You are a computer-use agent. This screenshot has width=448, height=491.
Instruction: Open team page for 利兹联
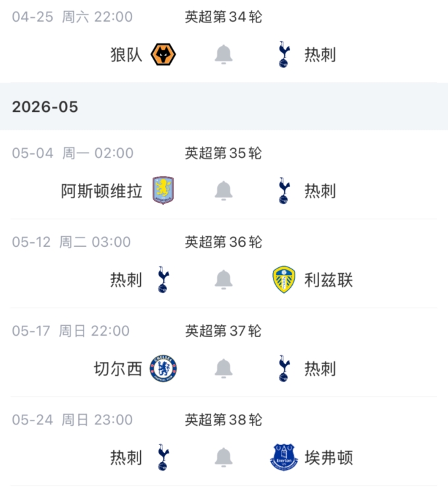(328, 280)
